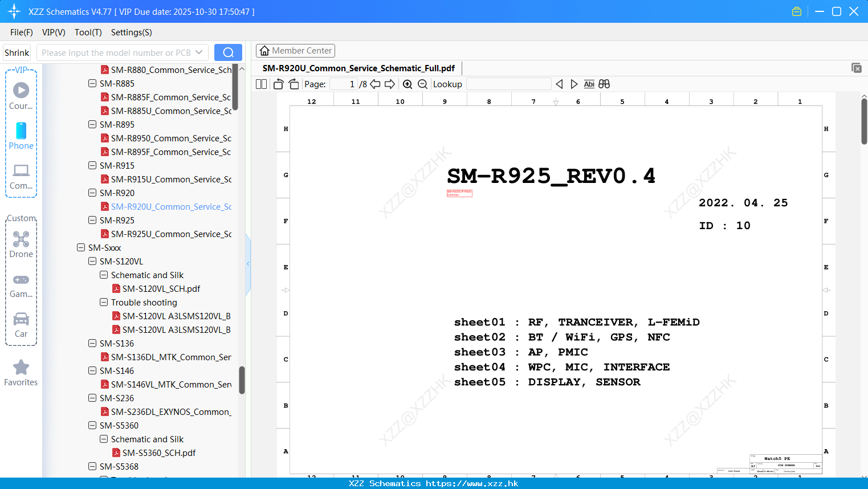The image size is (868, 489).
Task: Collapse the SM-S120VL tree node
Action: coord(92,262)
